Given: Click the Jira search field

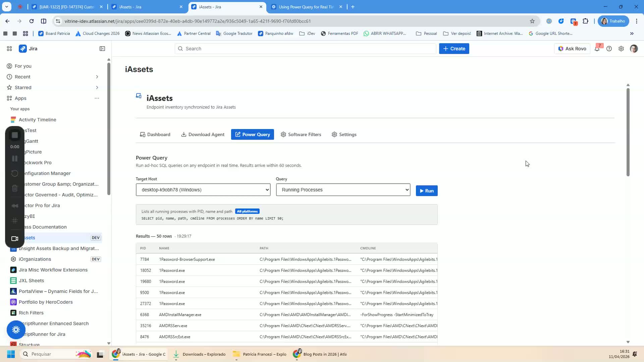Looking at the screenshot, I should [x=305, y=49].
